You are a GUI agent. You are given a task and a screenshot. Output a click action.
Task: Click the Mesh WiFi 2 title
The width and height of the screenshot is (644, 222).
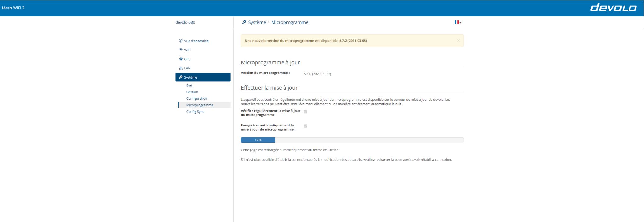[x=13, y=8]
